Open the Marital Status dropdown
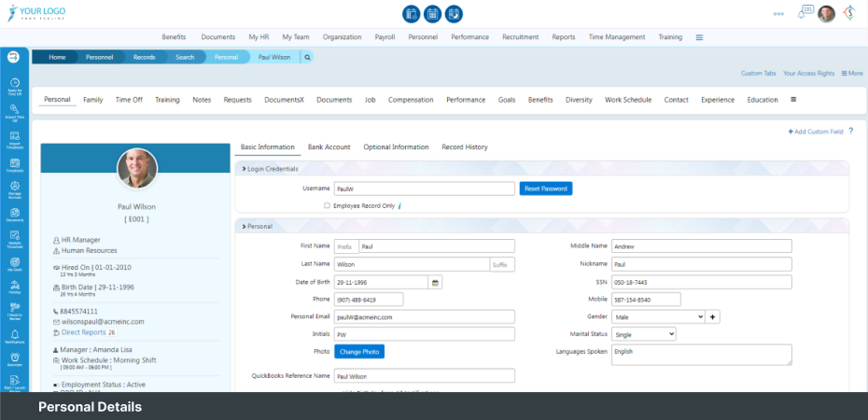The height and width of the screenshot is (420, 868). click(644, 334)
